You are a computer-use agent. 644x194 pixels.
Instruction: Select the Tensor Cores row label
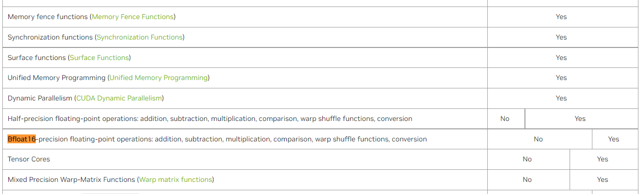pyautogui.click(x=29, y=159)
